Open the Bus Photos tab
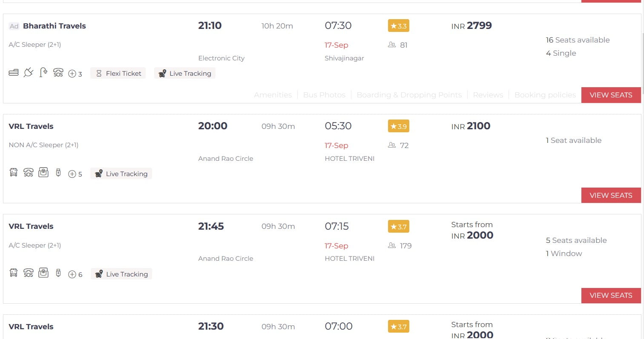Viewport: 644px width, 339px height. click(x=324, y=95)
